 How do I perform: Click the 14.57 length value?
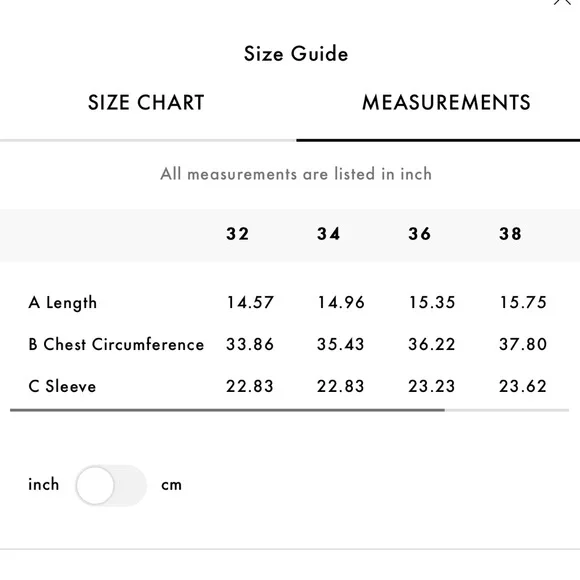click(x=250, y=303)
